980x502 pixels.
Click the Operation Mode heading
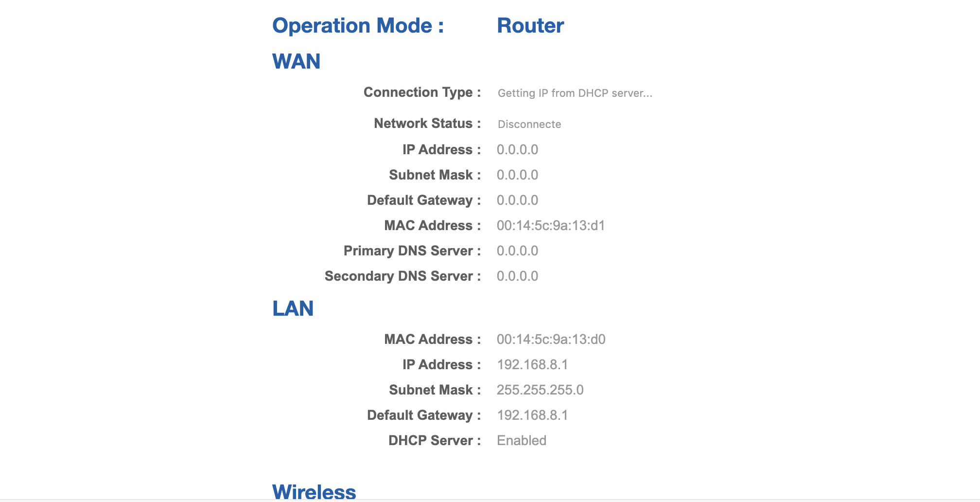[358, 26]
